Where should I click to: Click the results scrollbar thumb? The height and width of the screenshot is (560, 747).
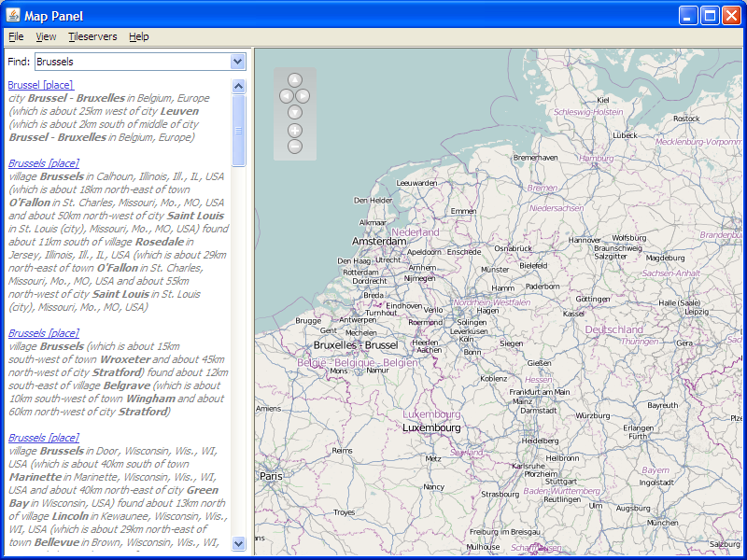(x=238, y=131)
